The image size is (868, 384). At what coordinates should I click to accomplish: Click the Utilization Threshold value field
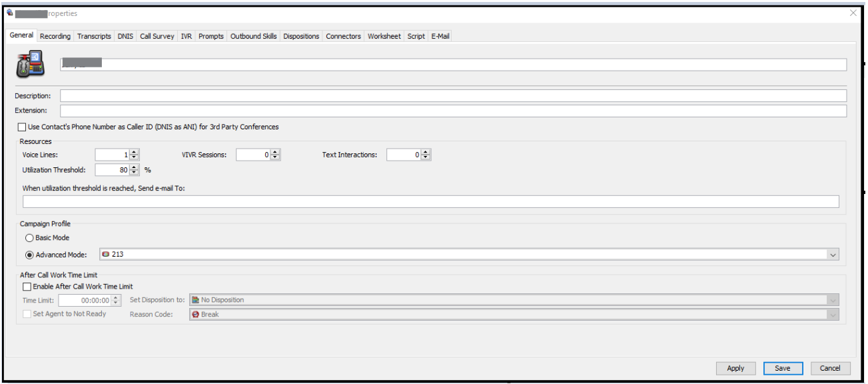(112, 170)
